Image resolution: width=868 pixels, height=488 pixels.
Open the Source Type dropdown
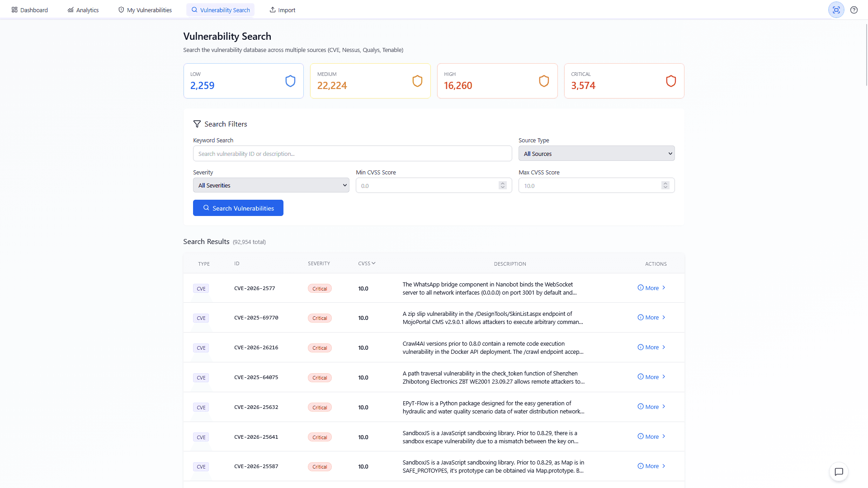pos(596,153)
